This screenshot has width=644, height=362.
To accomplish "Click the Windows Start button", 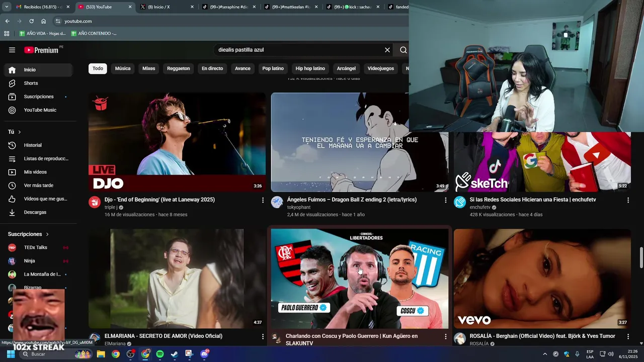I will coord(11,354).
